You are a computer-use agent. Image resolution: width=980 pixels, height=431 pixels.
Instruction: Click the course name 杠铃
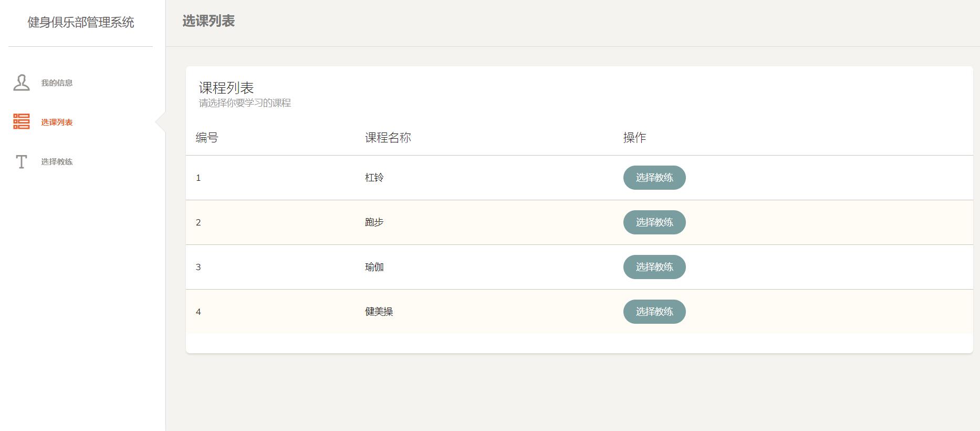374,178
